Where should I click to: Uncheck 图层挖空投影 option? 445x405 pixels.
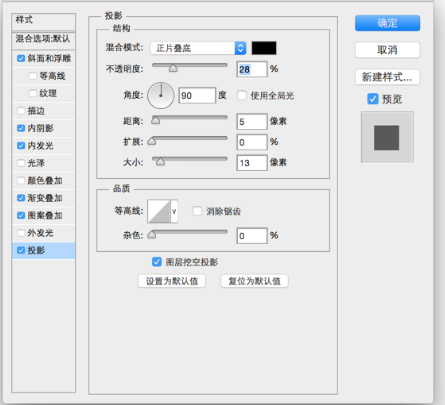pyautogui.click(x=156, y=262)
